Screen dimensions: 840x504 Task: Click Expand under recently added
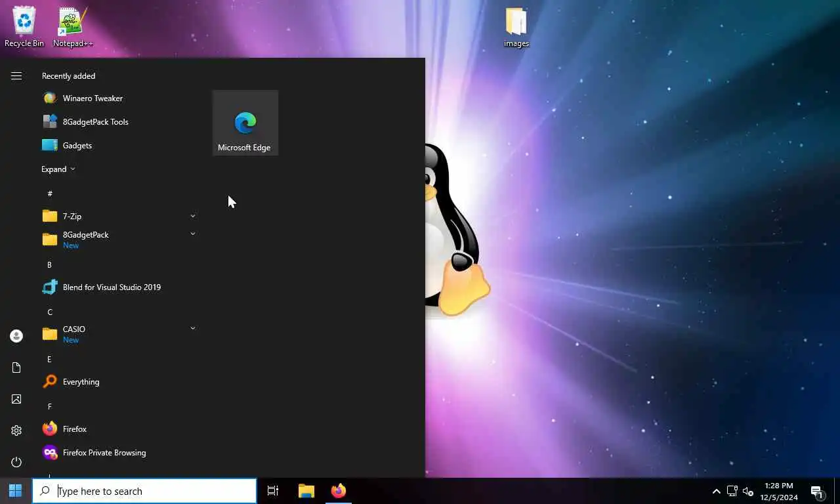[58, 169]
